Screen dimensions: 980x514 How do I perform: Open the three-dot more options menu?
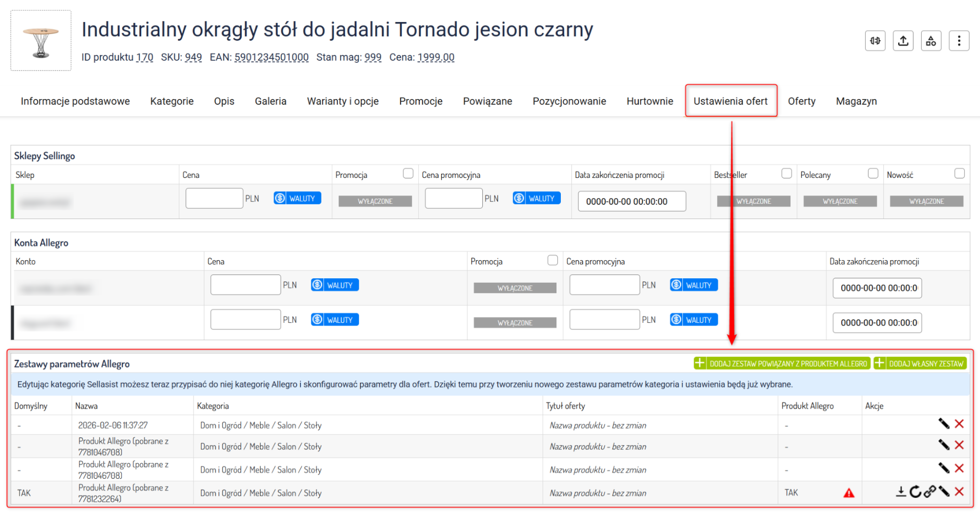point(959,41)
